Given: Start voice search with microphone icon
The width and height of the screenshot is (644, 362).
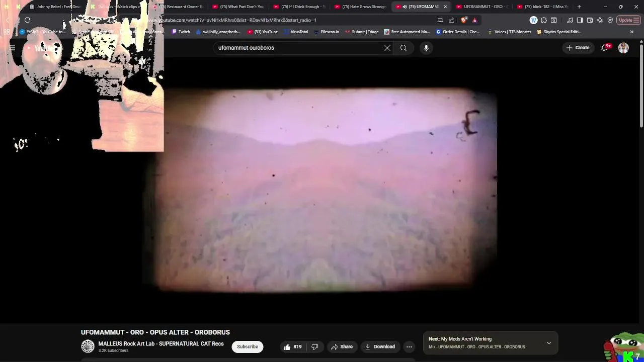Looking at the screenshot, I should click(426, 48).
